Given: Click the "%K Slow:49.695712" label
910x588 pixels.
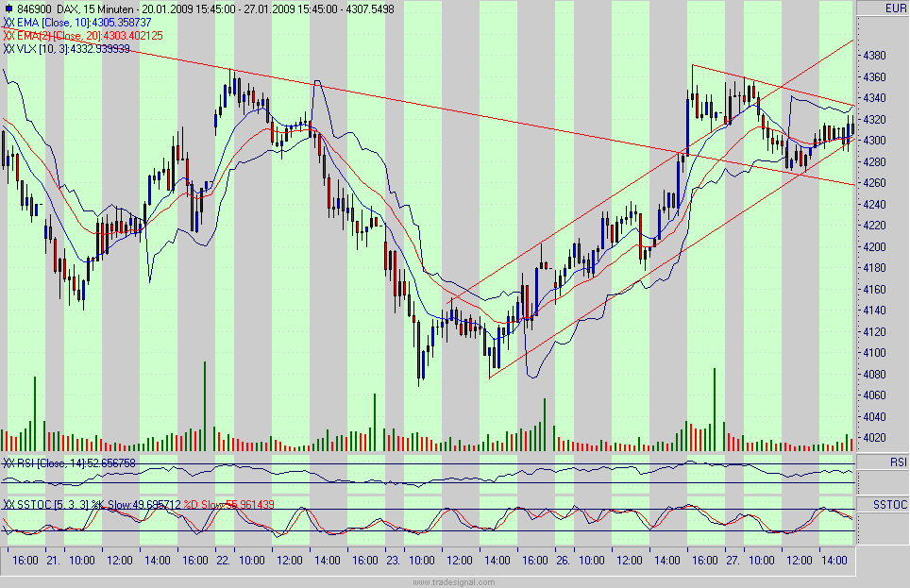Looking at the screenshot, I should pos(136,504).
